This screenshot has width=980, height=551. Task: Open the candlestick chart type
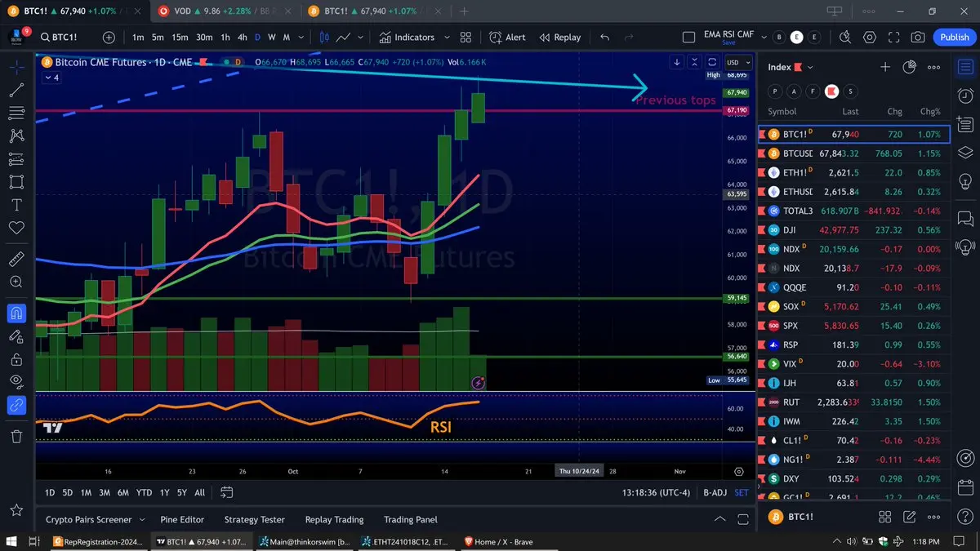point(324,37)
